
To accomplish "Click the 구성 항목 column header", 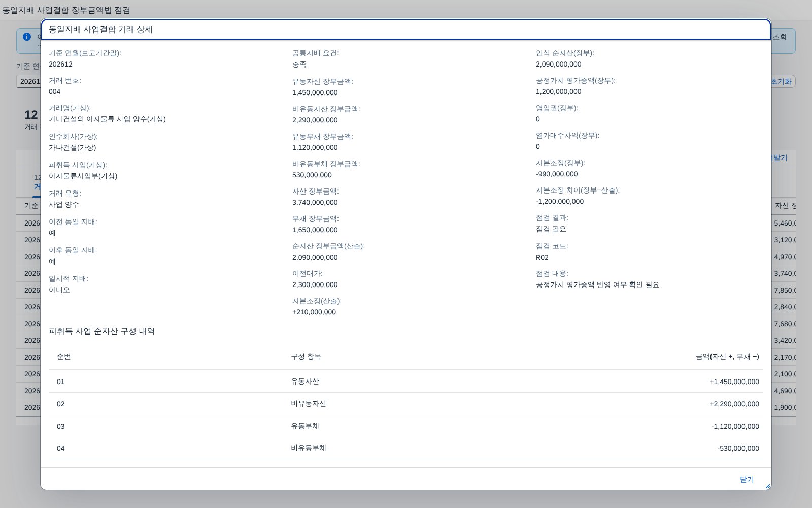I will (x=306, y=357).
